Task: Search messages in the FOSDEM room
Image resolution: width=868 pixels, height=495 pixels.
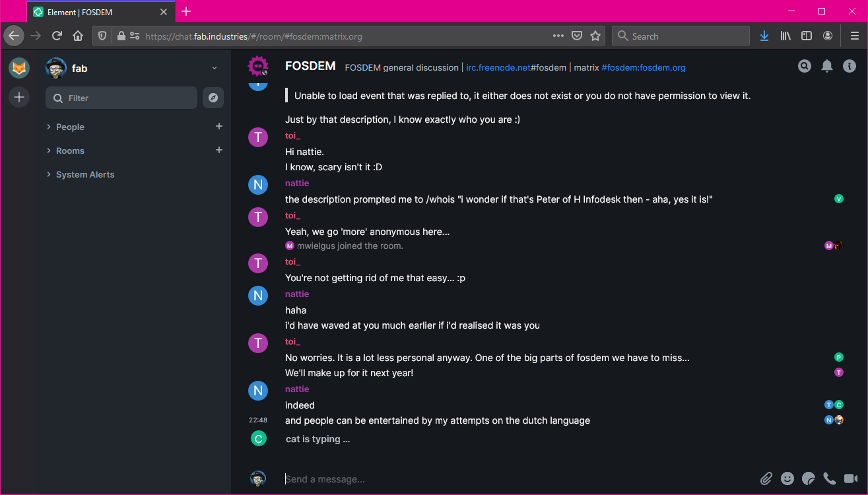Action: 804,66
